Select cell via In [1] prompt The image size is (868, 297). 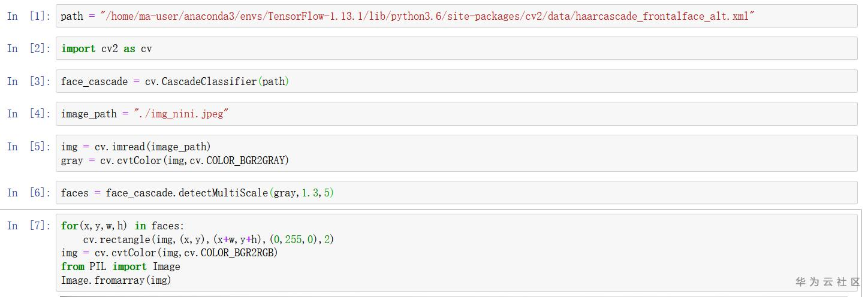pyautogui.click(x=29, y=16)
